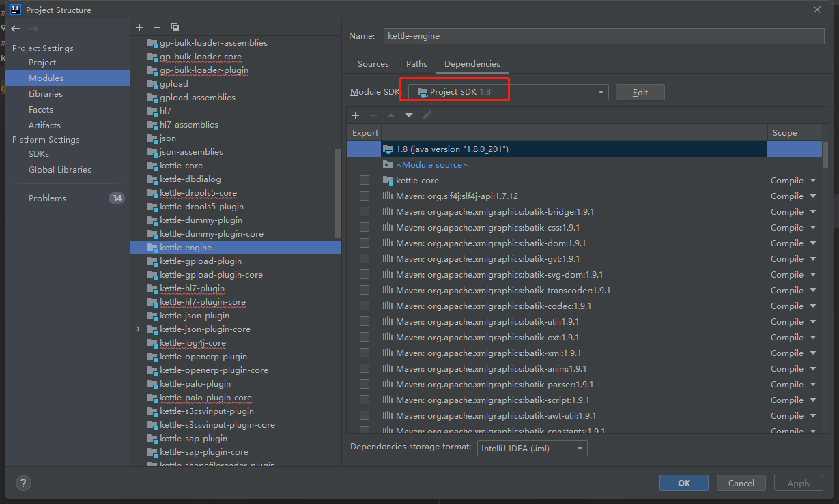This screenshot has height=504, width=839.
Task: Open scope dropdown for slf4j-api
Action: [x=812, y=196]
